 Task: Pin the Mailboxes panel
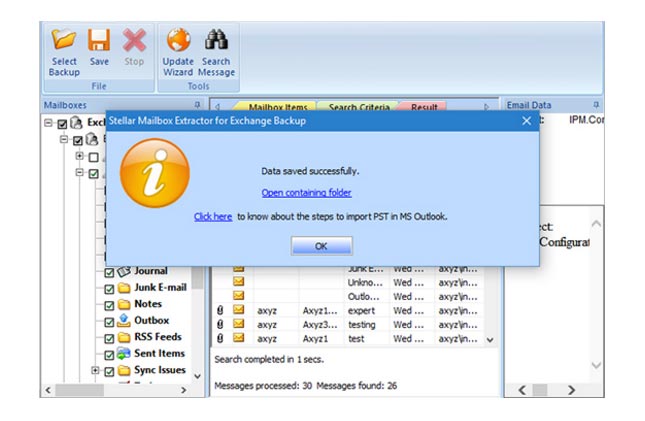coord(197,105)
